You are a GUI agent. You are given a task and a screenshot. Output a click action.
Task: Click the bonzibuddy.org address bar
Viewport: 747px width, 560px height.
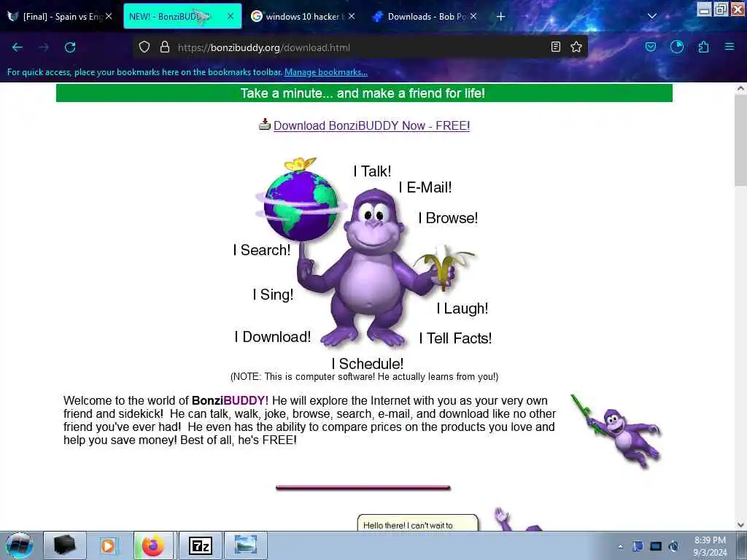tap(360, 47)
